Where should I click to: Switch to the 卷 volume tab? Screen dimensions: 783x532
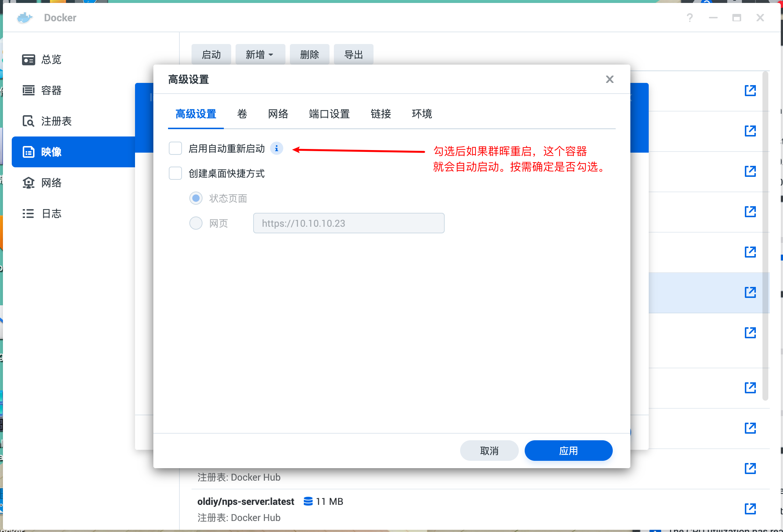pos(242,114)
